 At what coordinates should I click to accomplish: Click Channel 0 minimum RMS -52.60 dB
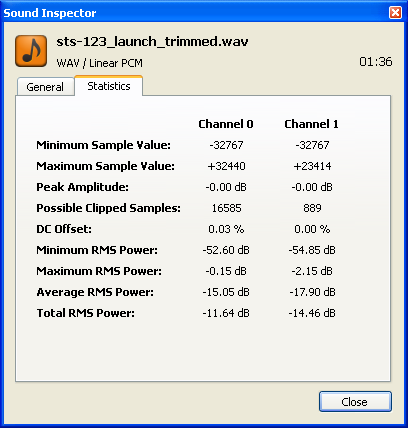coord(226,250)
